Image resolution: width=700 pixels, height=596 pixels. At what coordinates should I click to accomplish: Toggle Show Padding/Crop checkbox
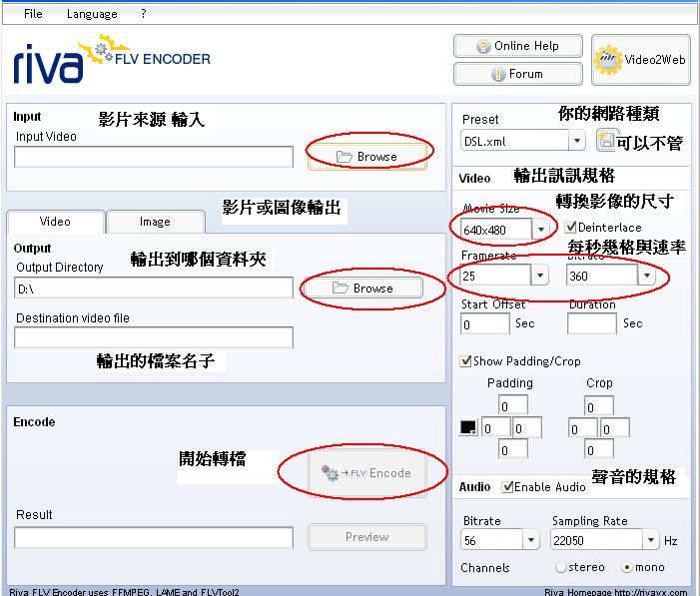465,360
